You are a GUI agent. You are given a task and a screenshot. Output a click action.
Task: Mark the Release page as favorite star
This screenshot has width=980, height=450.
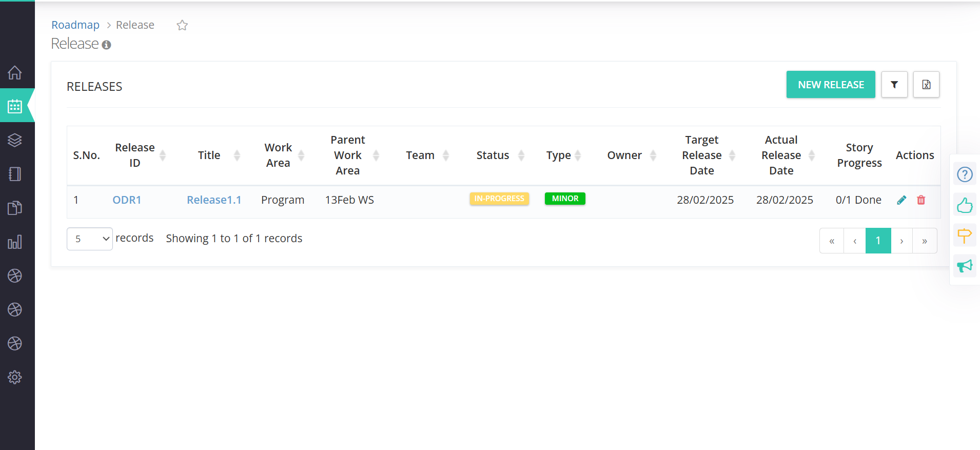182,25
